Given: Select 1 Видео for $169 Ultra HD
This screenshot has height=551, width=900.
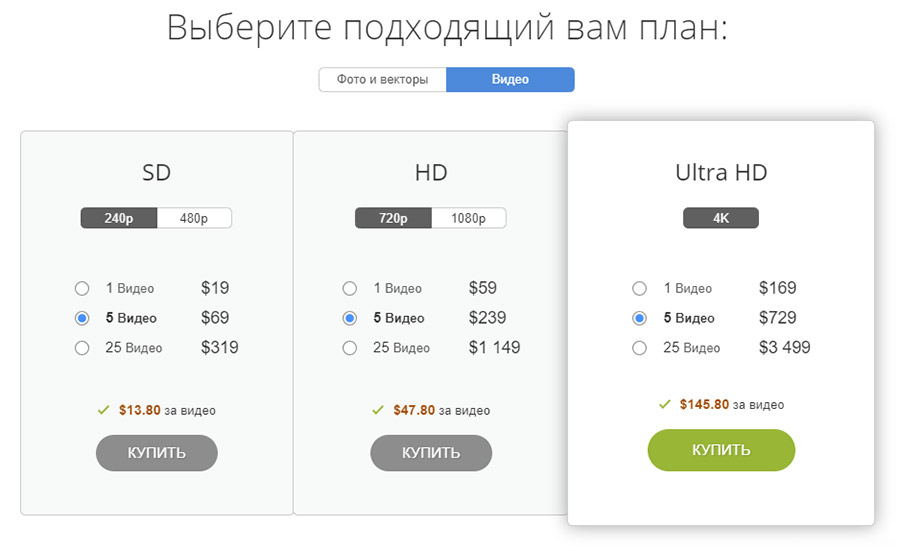Looking at the screenshot, I should pos(640,289).
